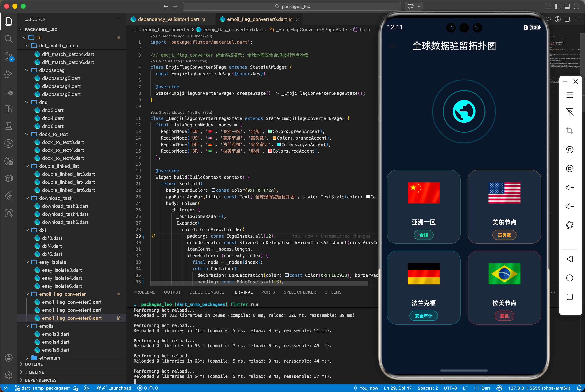Open Source Control view with badge
Screen dimensions: 585x392
(x=9, y=56)
